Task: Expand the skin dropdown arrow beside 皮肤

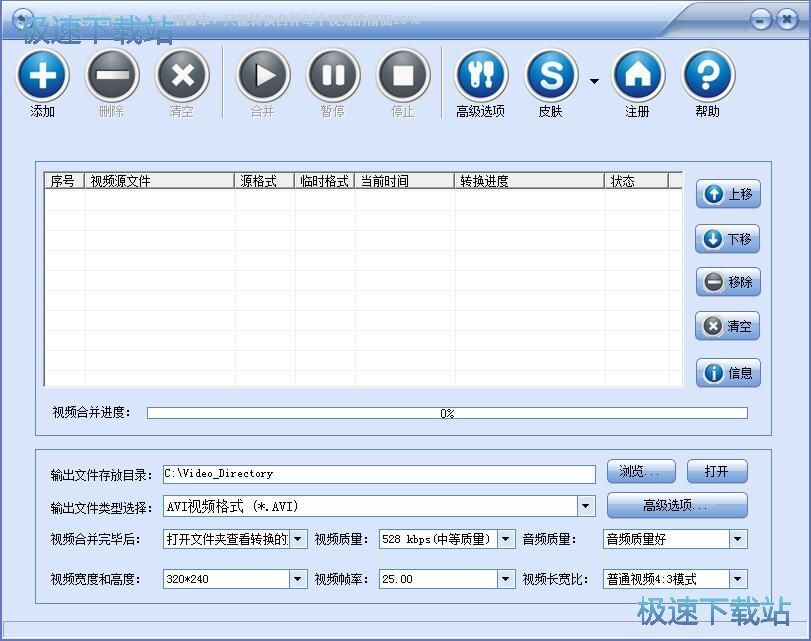Action: coord(594,81)
